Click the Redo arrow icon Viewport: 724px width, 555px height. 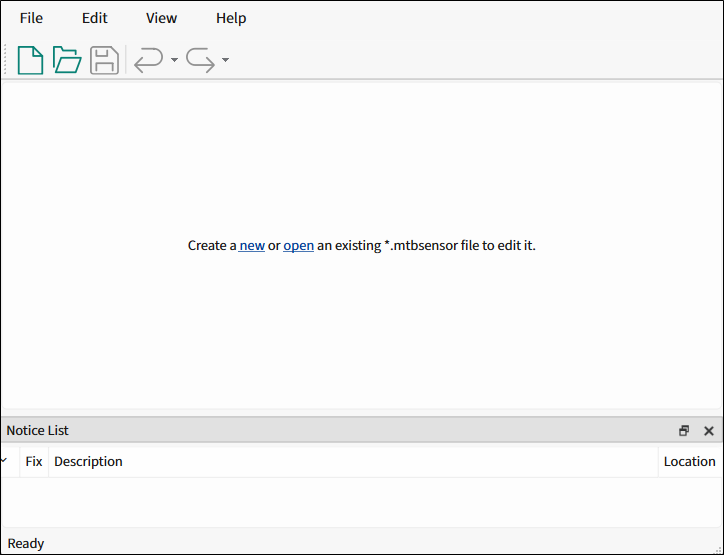point(200,60)
